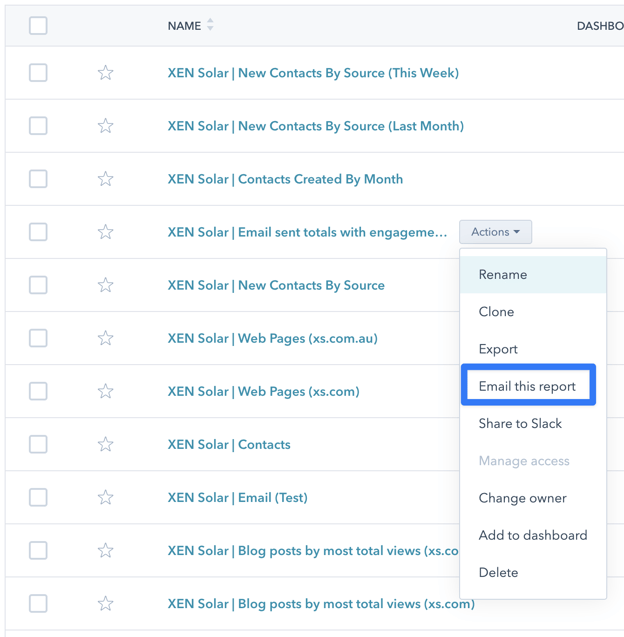This screenshot has width=624, height=637.
Task: Sort reports by the NAME column arrows
Action: [x=210, y=25]
